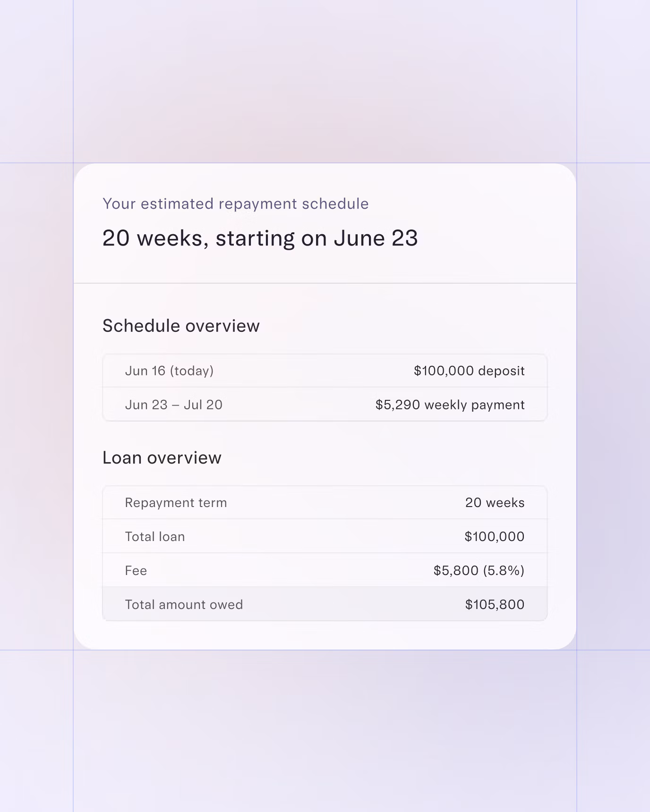
Task: Click the "Loan overview" section heading
Action: pos(162,458)
